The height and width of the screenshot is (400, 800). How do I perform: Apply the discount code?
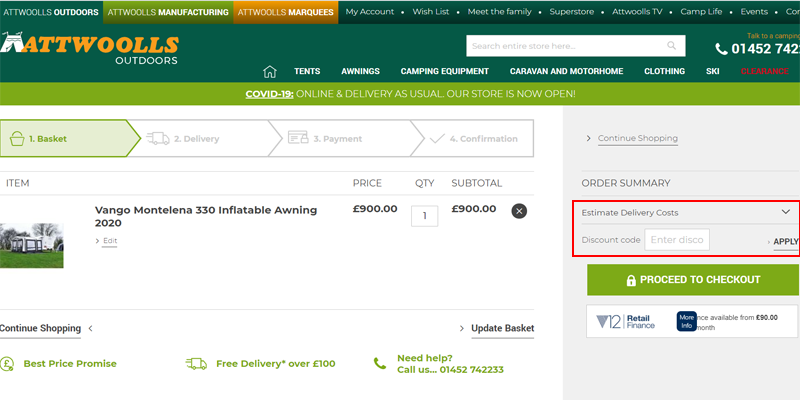tap(786, 241)
